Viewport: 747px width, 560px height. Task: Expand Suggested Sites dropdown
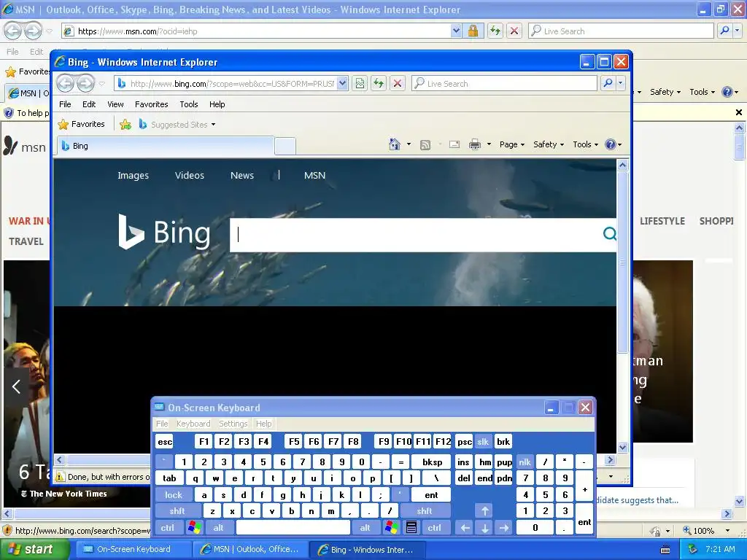coord(214,125)
